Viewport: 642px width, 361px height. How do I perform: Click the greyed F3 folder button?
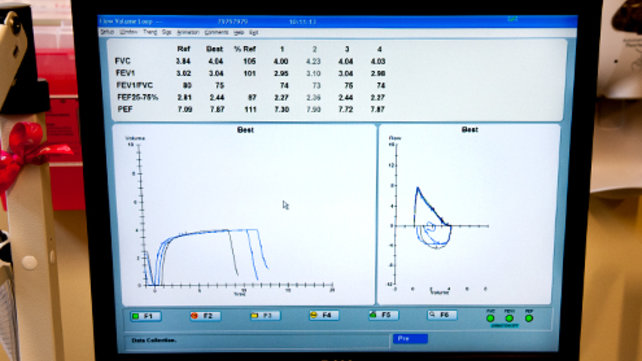pos(265,315)
